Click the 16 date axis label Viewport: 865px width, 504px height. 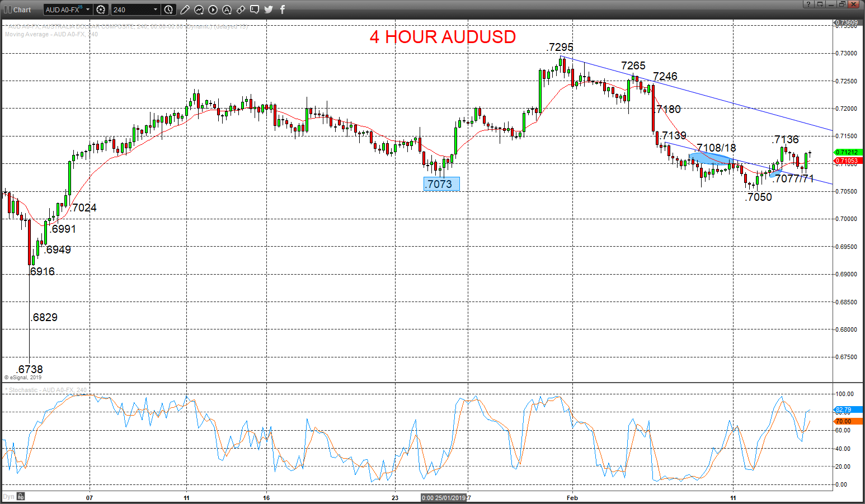point(266,497)
